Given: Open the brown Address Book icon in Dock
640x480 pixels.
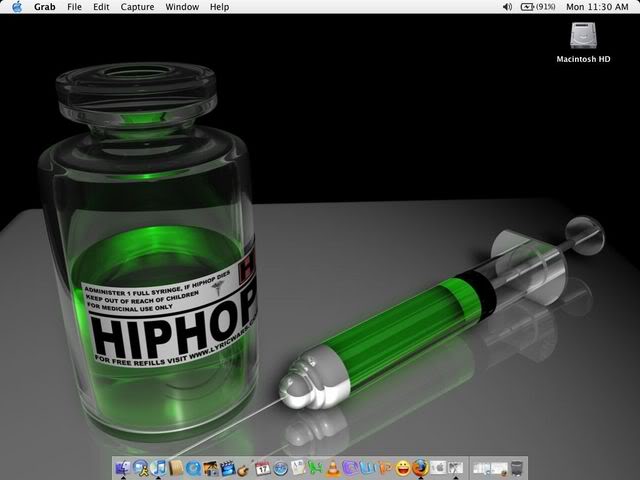Looking at the screenshot, I should tap(176, 469).
